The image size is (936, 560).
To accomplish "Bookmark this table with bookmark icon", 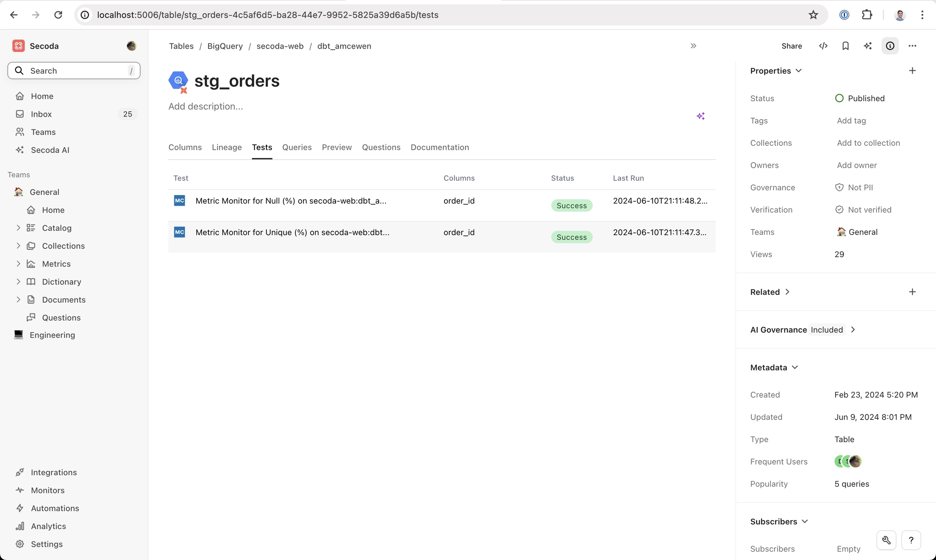I will coord(845,46).
